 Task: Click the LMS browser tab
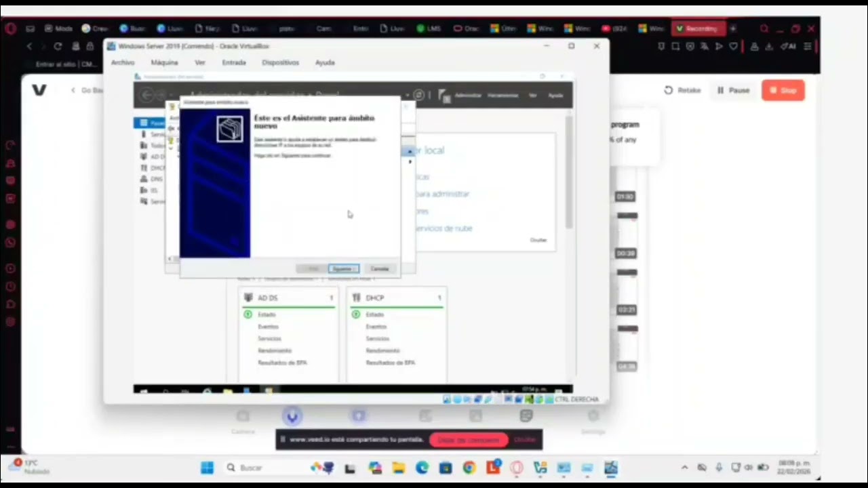(429, 28)
